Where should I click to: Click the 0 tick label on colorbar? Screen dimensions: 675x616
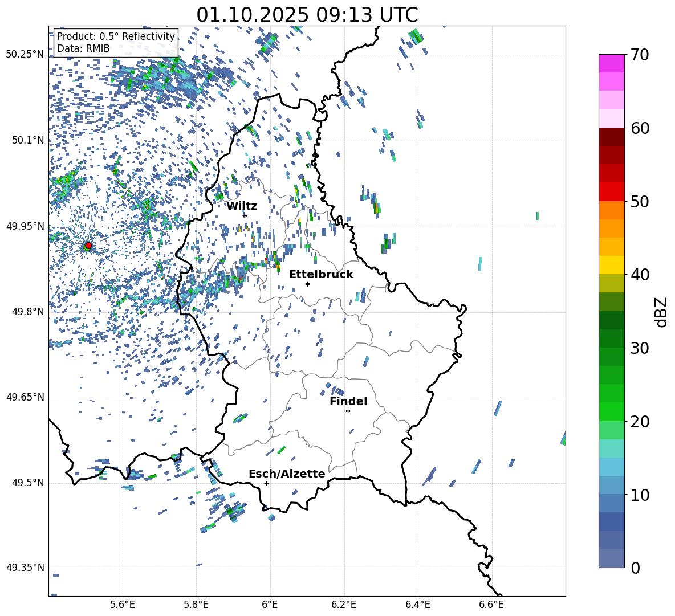coord(635,568)
